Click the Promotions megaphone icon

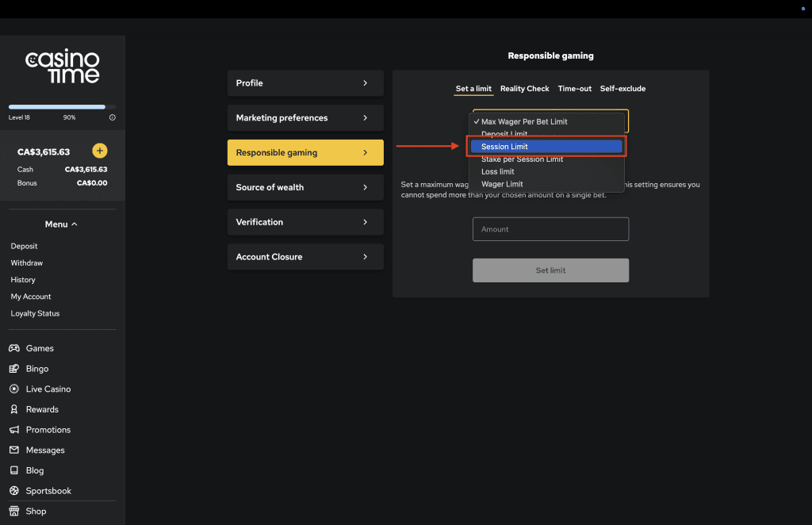click(14, 430)
